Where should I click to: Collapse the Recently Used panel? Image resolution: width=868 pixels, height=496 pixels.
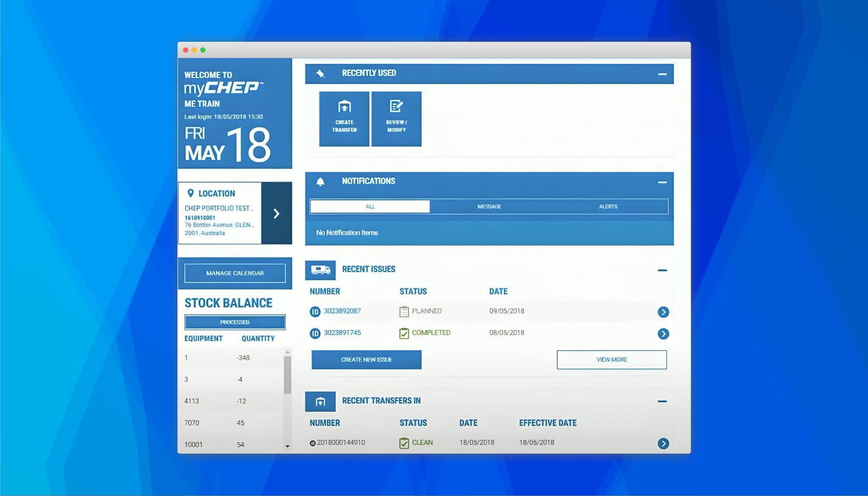coord(662,74)
